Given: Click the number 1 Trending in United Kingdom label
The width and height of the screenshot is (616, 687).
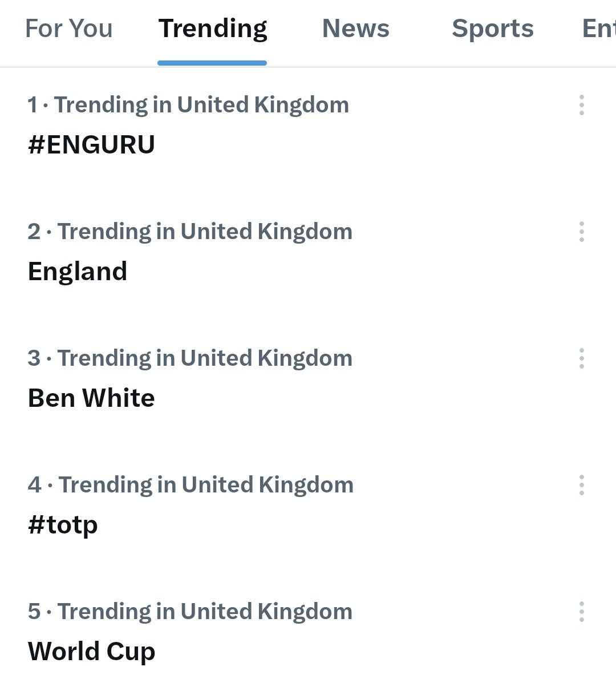Looking at the screenshot, I should tap(188, 106).
